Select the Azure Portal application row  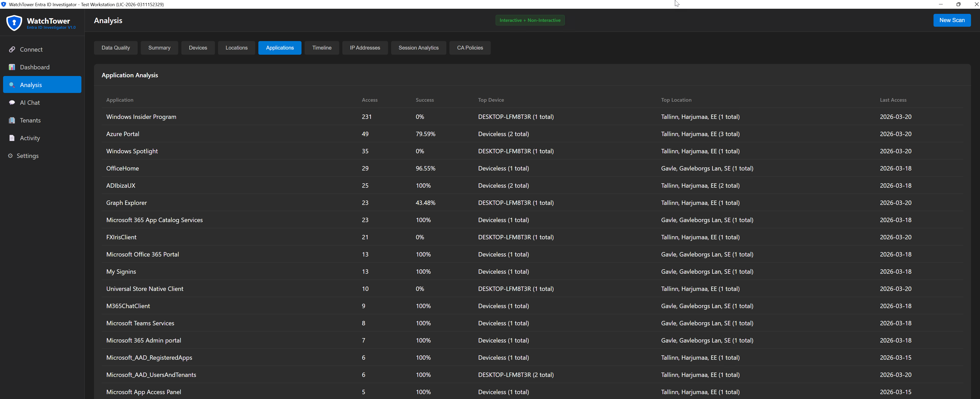[122, 134]
